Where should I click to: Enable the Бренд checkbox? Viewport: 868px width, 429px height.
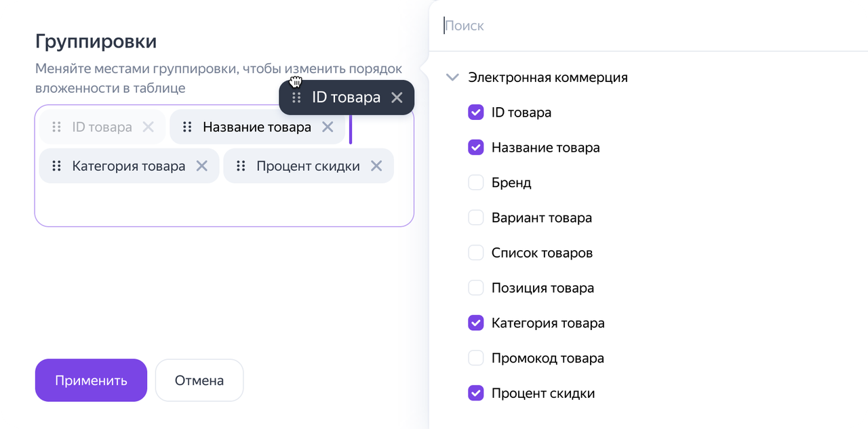[476, 182]
